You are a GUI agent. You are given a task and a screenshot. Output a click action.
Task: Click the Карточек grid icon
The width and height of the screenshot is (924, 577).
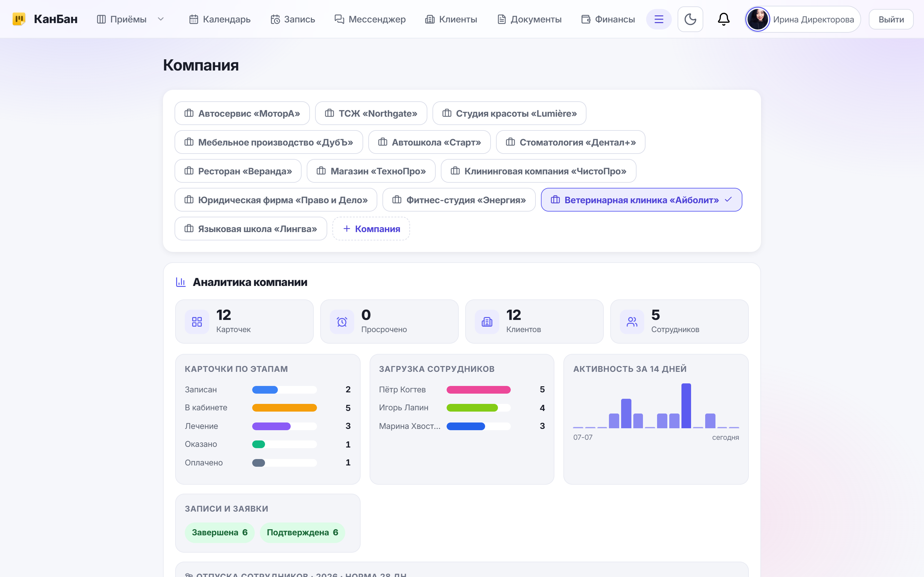click(197, 322)
